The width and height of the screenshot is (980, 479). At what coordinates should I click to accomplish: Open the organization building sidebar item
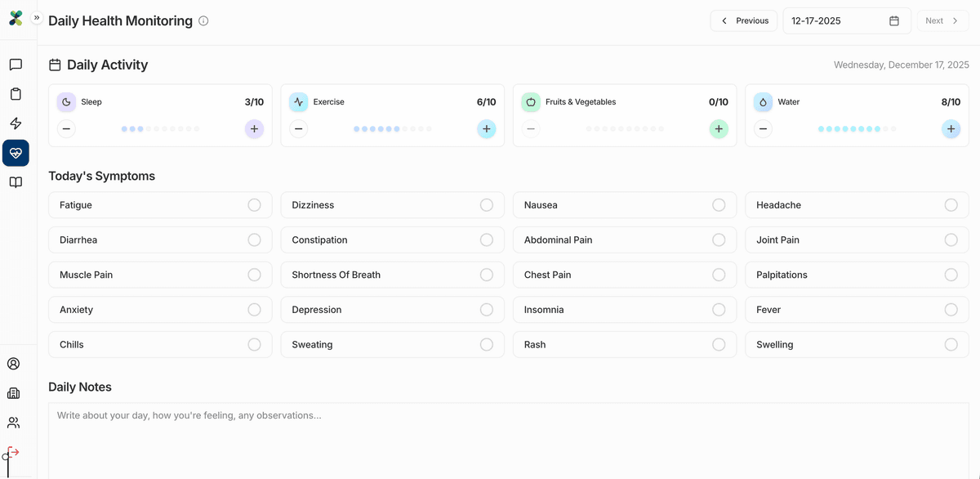pyautogui.click(x=14, y=393)
